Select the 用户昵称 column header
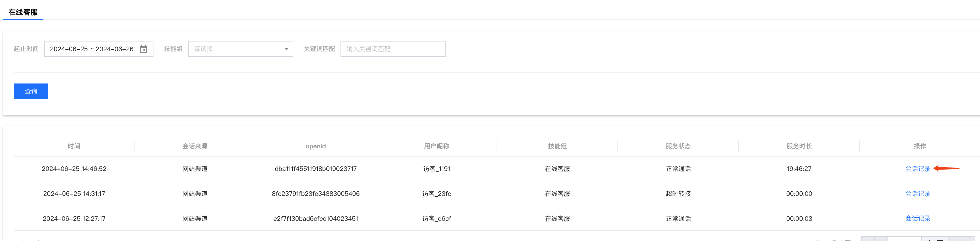980x241 pixels. (436, 146)
